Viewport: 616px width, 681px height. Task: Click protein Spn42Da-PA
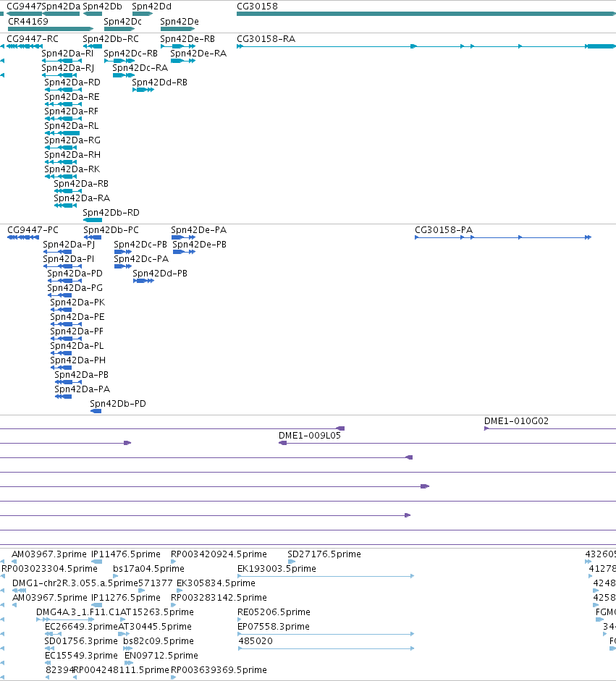[82, 389]
